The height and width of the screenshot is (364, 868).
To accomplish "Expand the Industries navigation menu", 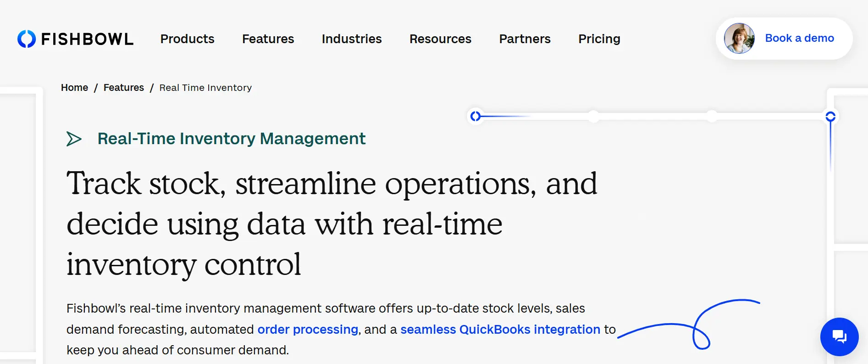I will 351,39.
